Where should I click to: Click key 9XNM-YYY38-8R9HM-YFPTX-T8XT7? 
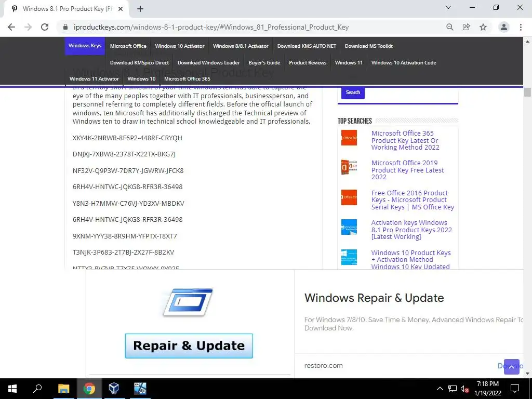click(x=125, y=236)
